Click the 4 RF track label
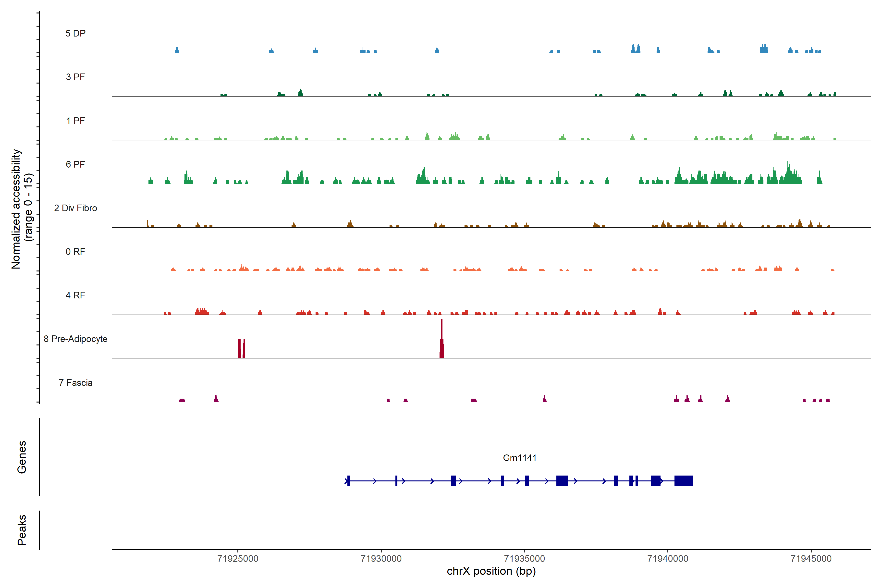882x588 pixels. (75, 295)
